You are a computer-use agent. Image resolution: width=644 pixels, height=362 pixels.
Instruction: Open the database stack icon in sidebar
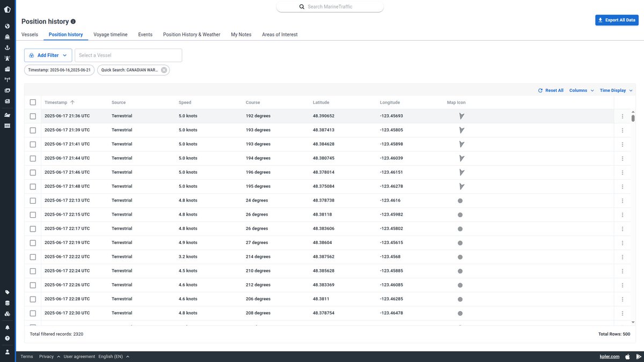tap(8, 303)
